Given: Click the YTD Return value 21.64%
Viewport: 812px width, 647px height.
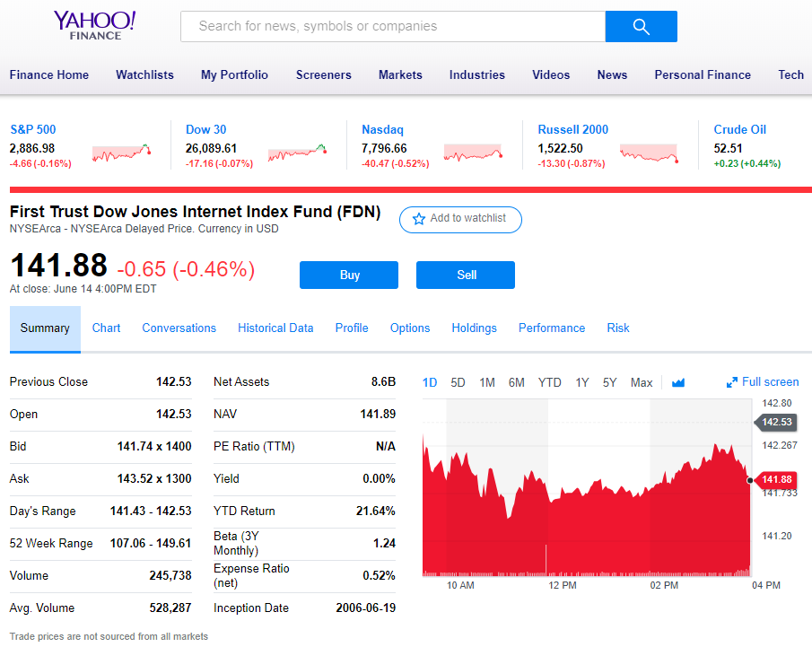Looking at the screenshot, I should click(376, 511).
